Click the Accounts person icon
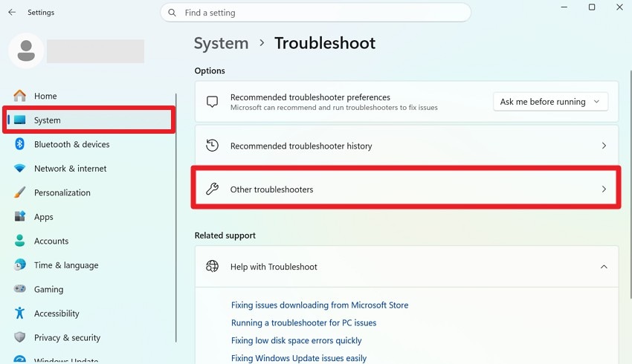The image size is (632, 364). 19,241
